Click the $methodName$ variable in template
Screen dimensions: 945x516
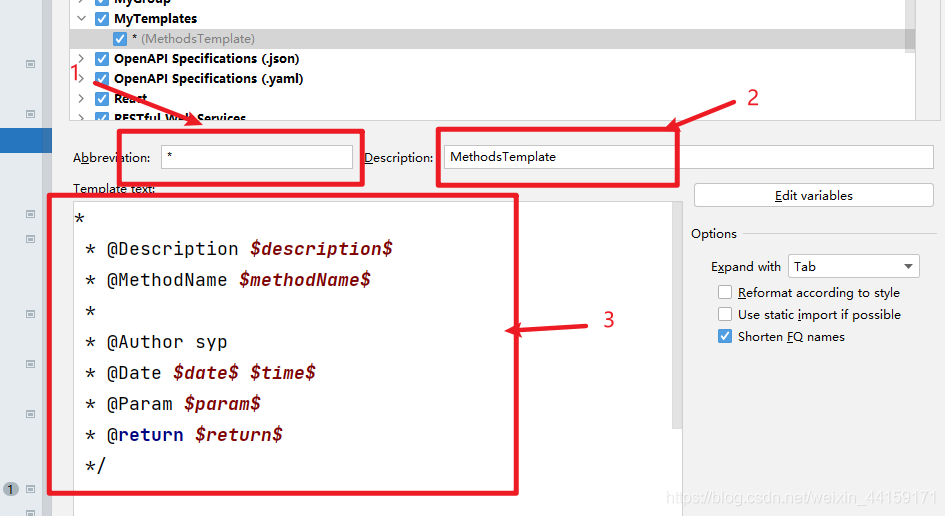[305, 280]
